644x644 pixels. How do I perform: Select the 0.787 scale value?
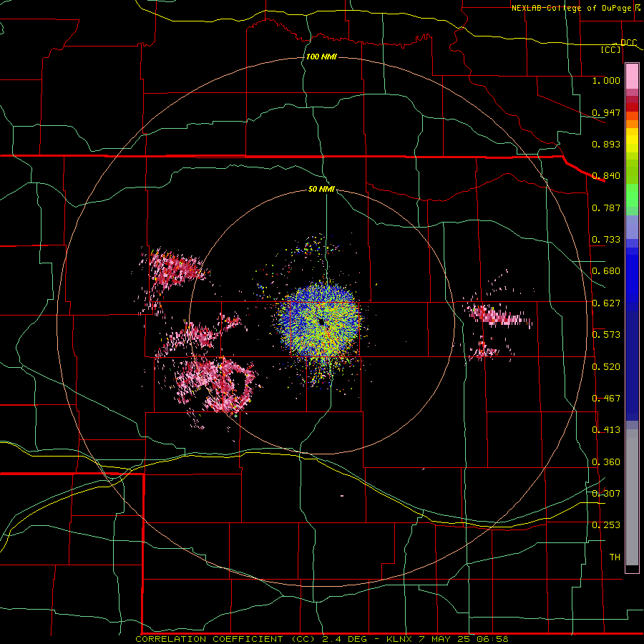(606, 208)
